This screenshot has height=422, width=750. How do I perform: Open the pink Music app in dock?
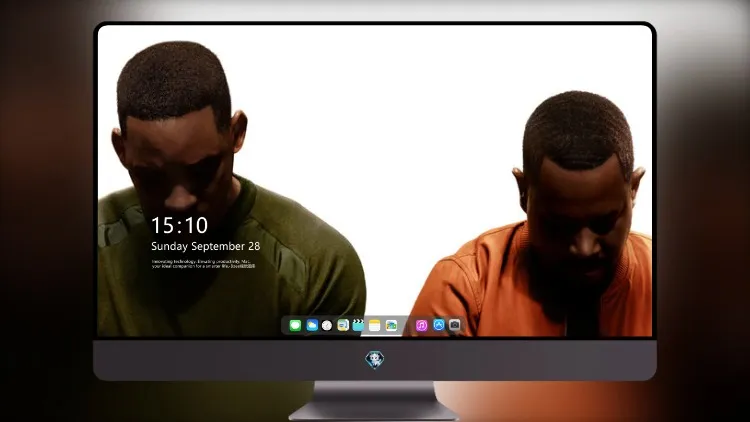coord(421,325)
